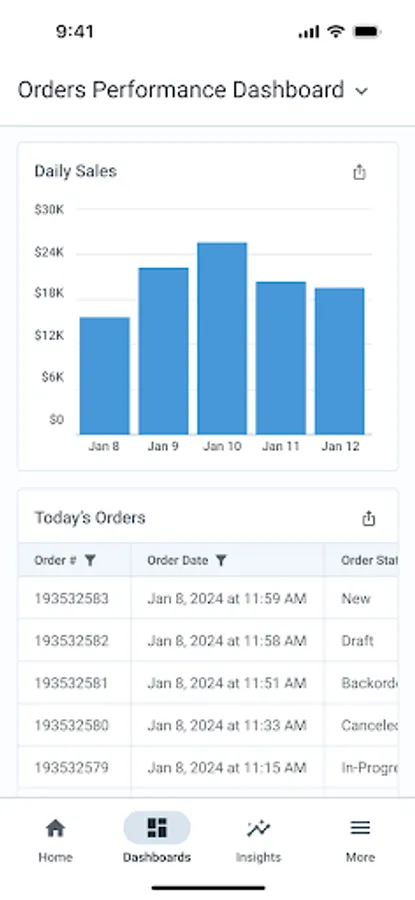This screenshot has width=415, height=900.
Task: Click the In-Progress status cell
Action: 362,767
